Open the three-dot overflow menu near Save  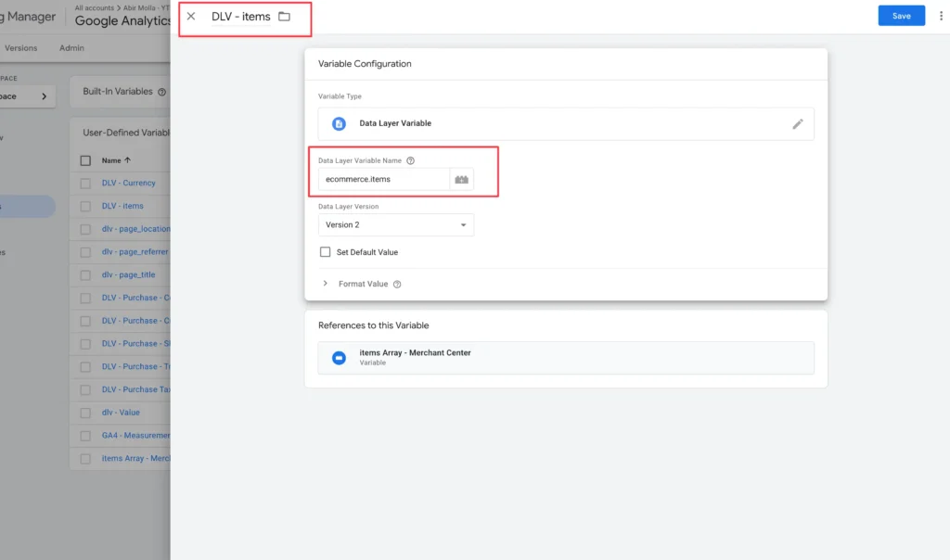942,16
